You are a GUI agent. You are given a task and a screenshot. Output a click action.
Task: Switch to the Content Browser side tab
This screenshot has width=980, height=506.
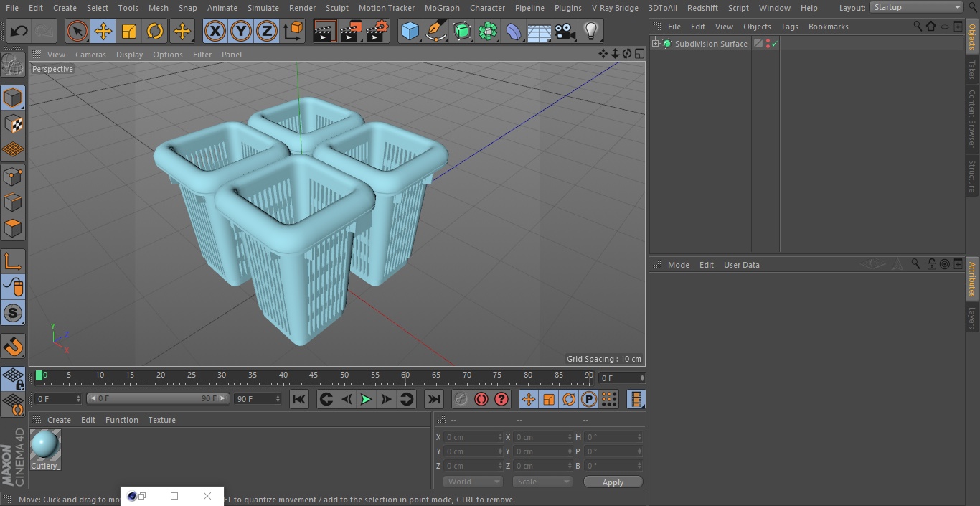click(x=972, y=118)
